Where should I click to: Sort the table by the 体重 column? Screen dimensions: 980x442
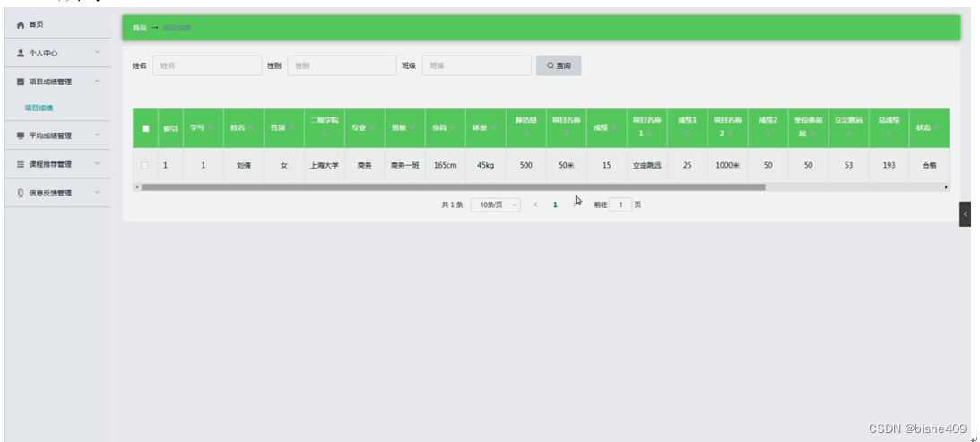493,127
